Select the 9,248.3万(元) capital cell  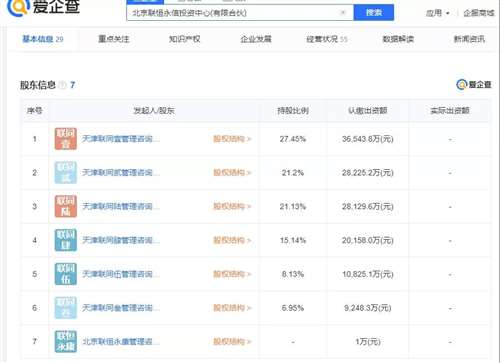(x=368, y=308)
